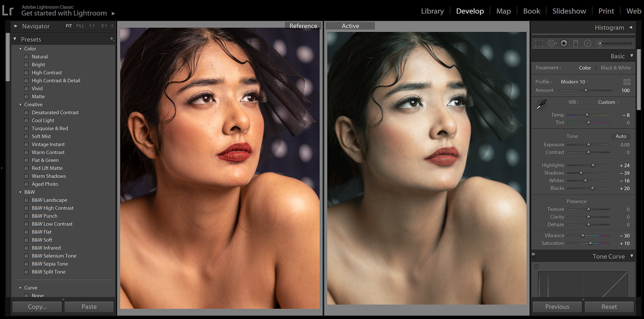Screen dimensions: 644x319
Task: Apply the B&W Infrared preset
Action: click(x=46, y=248)
